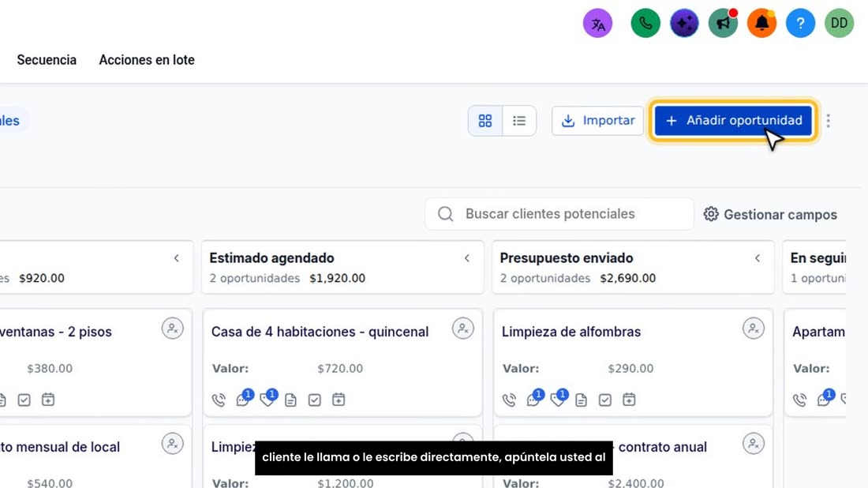868x488 pixels.
Task: Open tasks on ventanas - 2 pisos card
Action: click(24, 400)
